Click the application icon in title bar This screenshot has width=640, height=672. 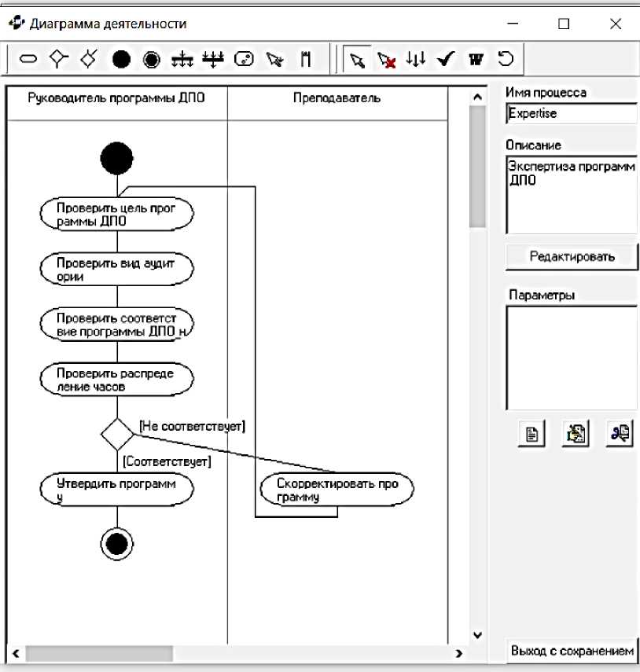[17, 22]
